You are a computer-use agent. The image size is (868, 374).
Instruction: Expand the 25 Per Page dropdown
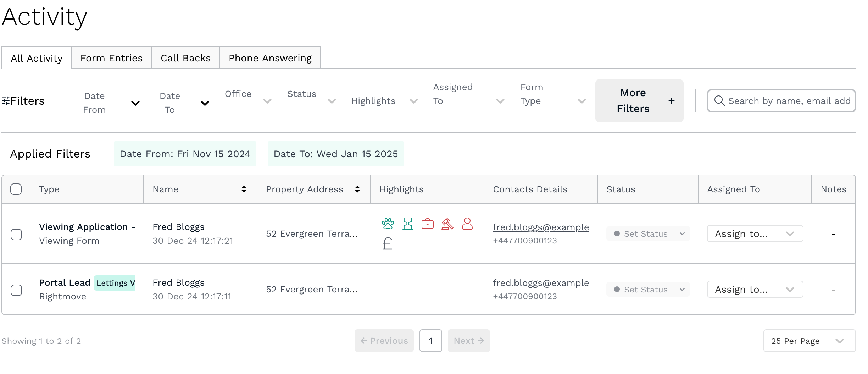click(x=809, y=341)
